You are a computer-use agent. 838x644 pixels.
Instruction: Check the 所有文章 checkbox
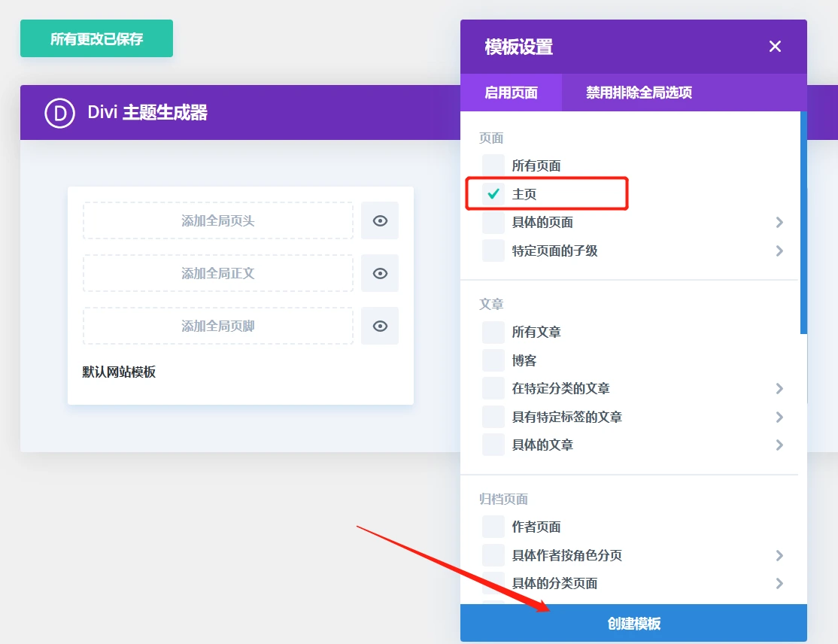(x=493, y=332)
